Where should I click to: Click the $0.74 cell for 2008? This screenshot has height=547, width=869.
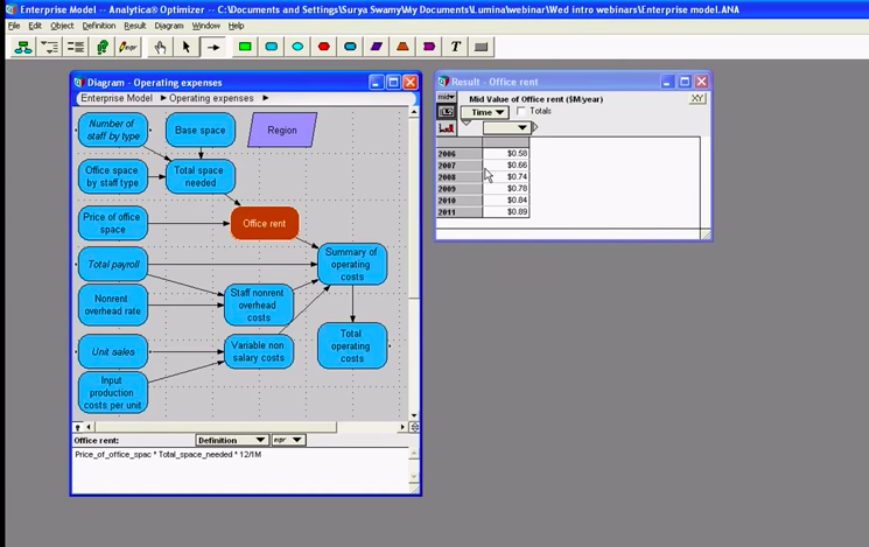[x=506, y=177]
